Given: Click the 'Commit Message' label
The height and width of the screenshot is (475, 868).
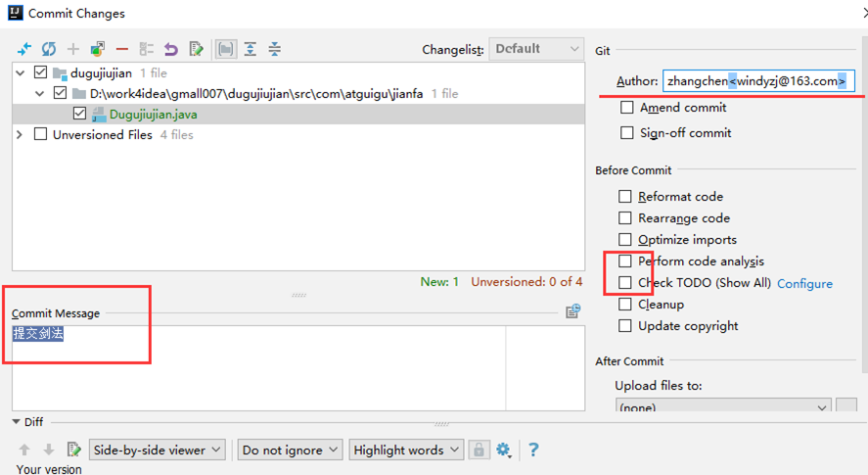Looking at the screenshot, I should (56, 313).
